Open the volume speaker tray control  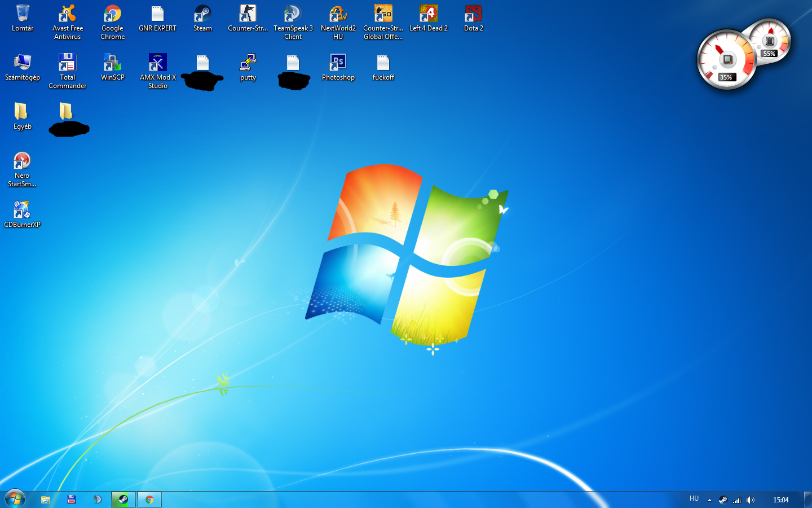751,500
